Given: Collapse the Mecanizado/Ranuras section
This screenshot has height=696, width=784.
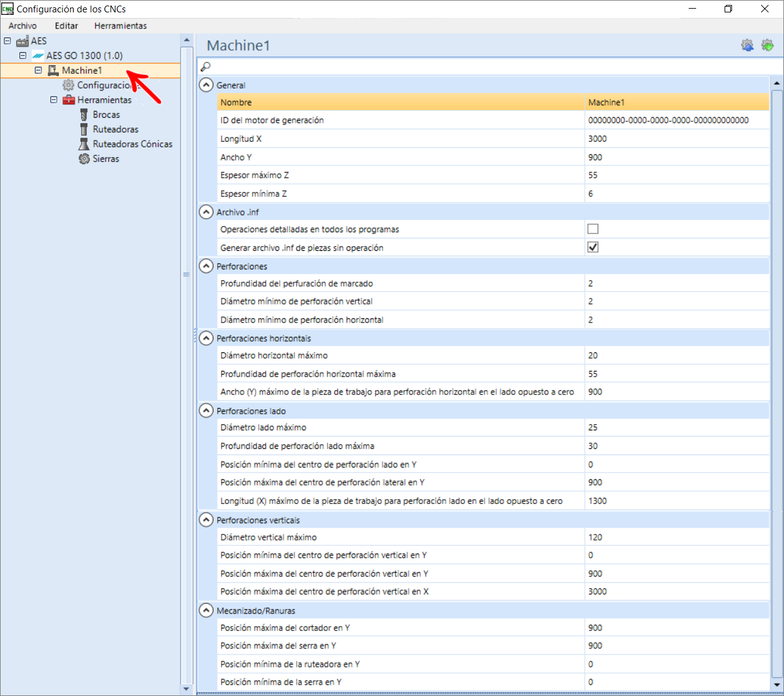Looking at the screenshot, I should coord(206,611).
